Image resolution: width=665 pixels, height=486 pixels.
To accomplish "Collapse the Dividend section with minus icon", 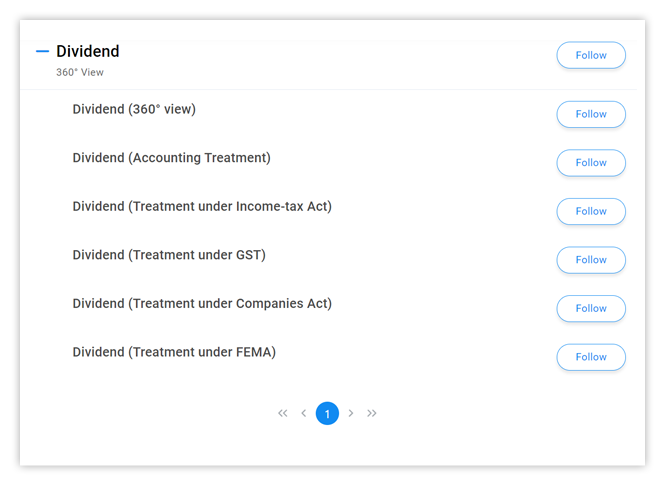I will [x=42, y=52].
